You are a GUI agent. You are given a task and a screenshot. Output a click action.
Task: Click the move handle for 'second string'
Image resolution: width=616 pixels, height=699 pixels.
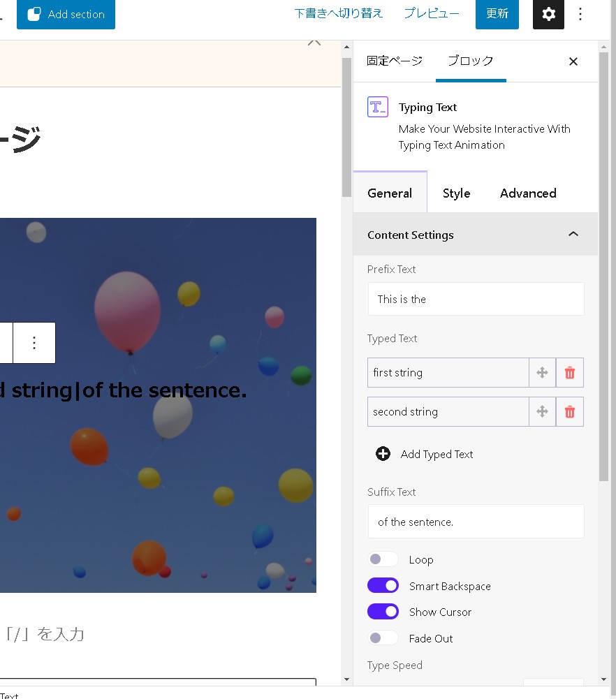click(x=542, y=412)
